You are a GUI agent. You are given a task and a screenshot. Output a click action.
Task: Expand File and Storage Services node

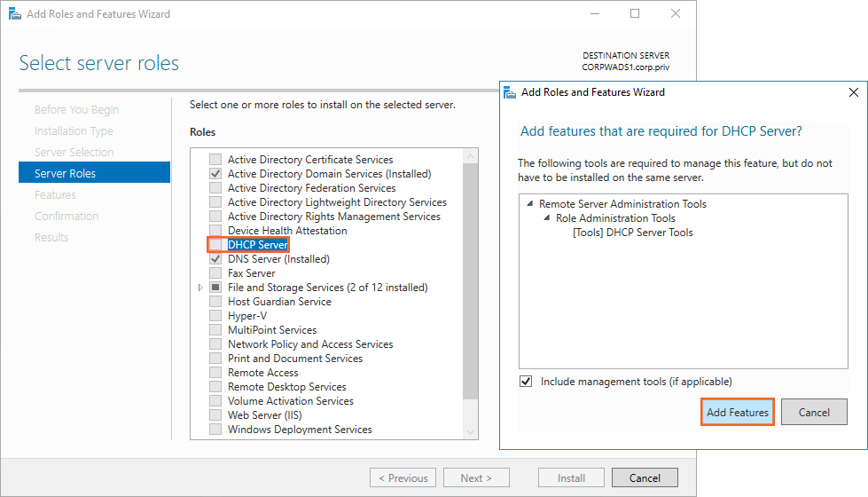200,288
